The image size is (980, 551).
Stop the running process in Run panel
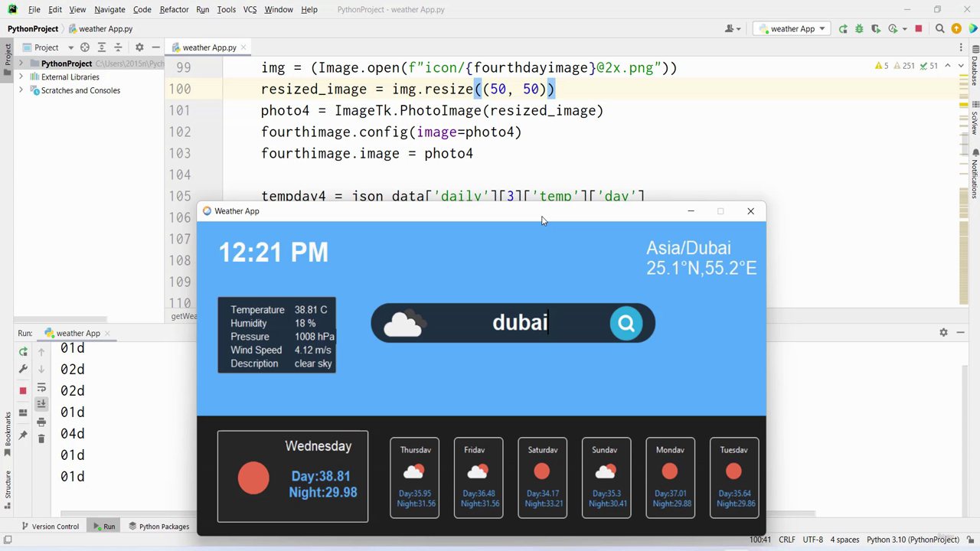point(23,390)
